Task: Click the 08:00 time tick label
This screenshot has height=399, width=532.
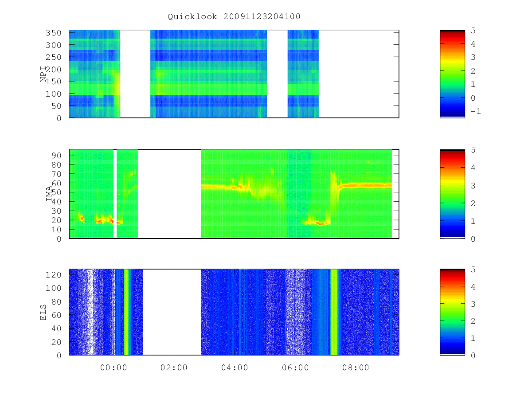Action: (x=356, y=368)
